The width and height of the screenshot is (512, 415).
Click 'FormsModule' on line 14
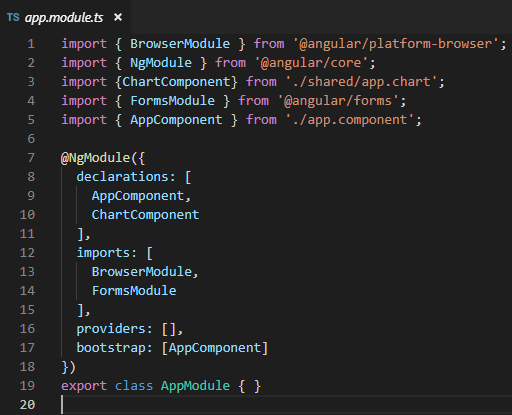coord(134,291)
